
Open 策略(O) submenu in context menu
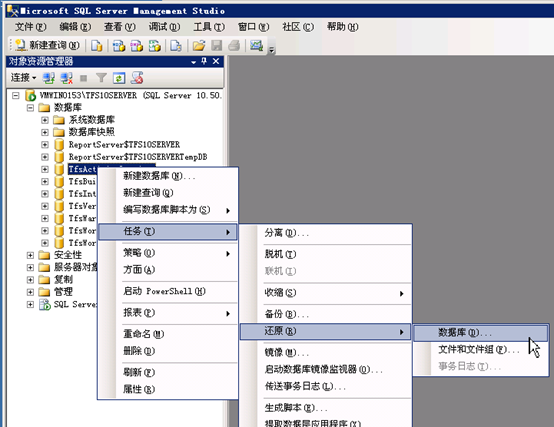click(x=167, y=253)
